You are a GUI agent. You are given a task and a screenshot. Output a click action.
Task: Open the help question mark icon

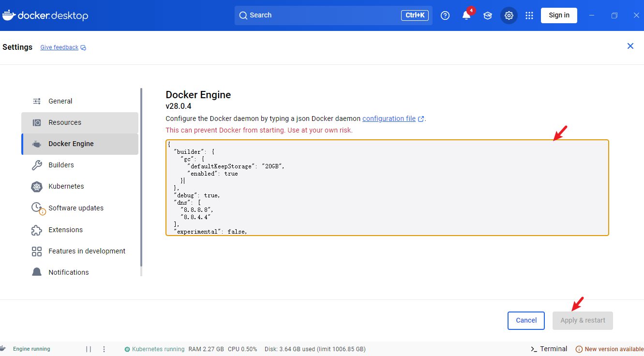click(x=445, y=15)
